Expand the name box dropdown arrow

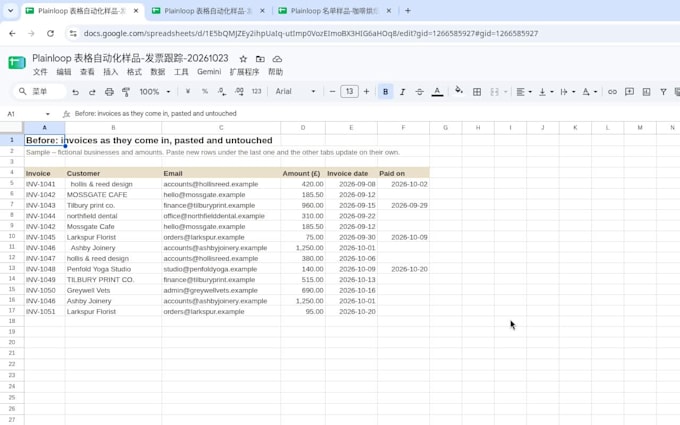point(48,114)
